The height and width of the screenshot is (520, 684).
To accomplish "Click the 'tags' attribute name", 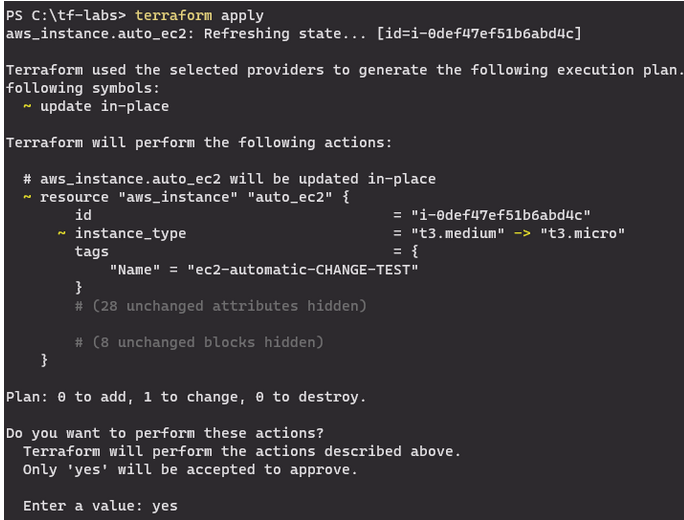I will pos(92,252).
